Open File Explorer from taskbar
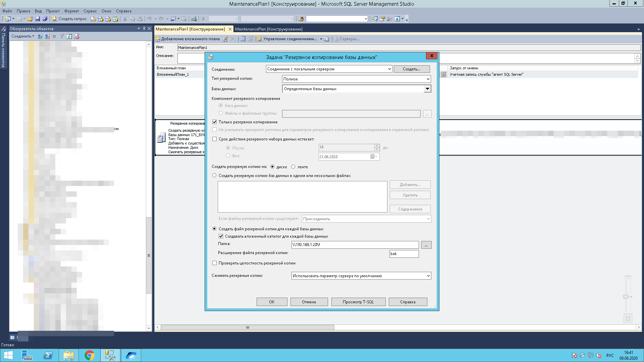This screenshot has height=362, width=644. point(69,355)
